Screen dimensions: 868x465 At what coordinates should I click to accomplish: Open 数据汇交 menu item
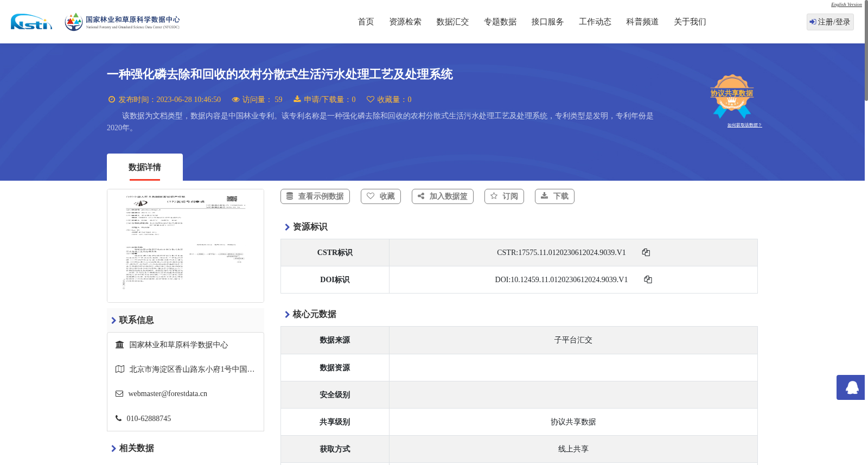pyautogui.click(x=452, y=22)
